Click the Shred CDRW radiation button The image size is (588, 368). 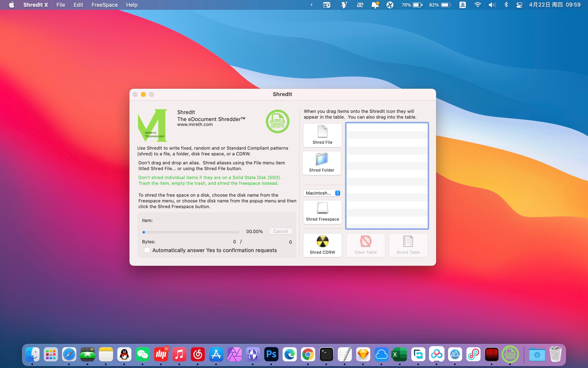pos(322,245)
